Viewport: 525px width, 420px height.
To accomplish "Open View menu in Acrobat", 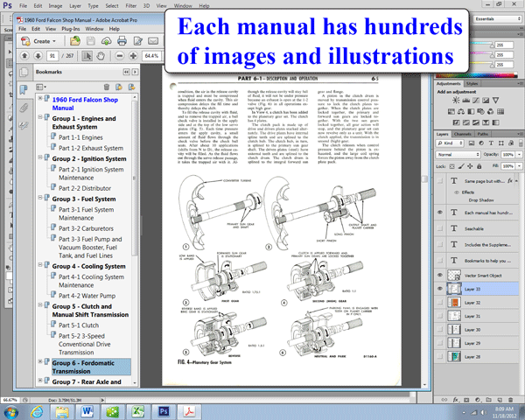I will coord(51,29).
